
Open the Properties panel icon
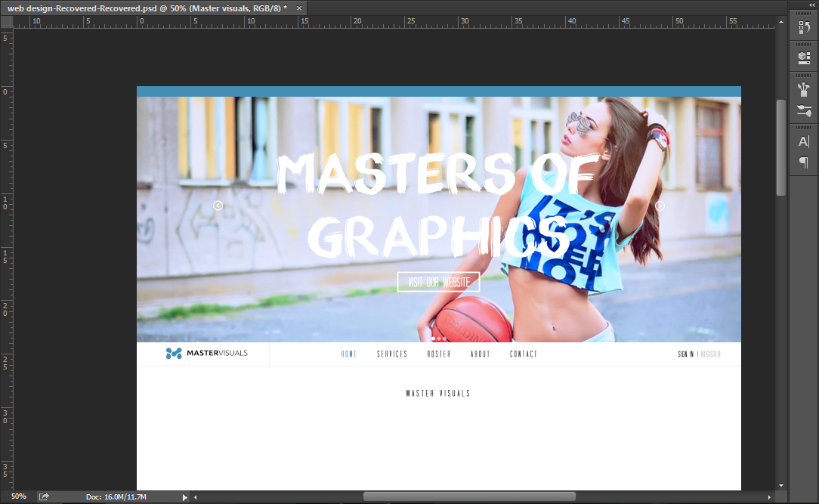click(804, 57)
